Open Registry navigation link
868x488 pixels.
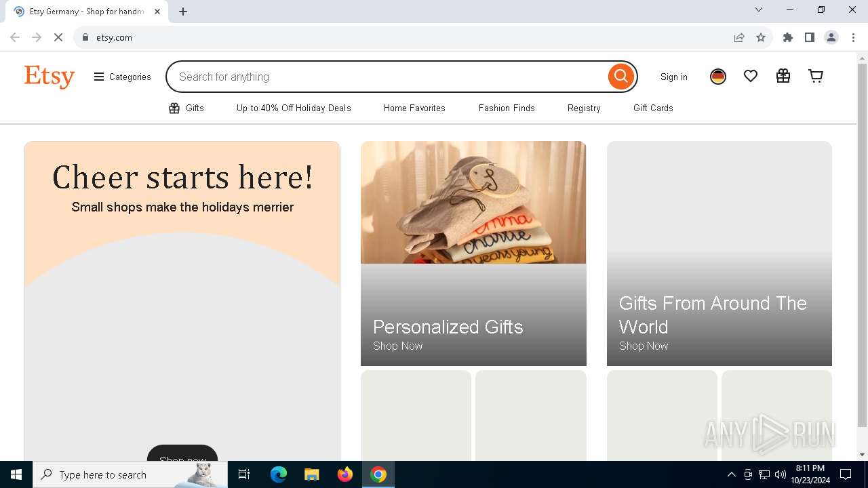click(584, 108)
